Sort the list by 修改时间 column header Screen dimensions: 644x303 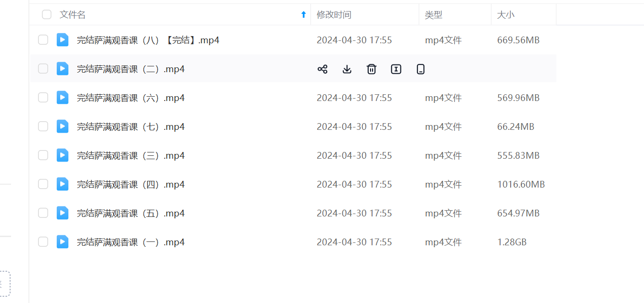334,15
